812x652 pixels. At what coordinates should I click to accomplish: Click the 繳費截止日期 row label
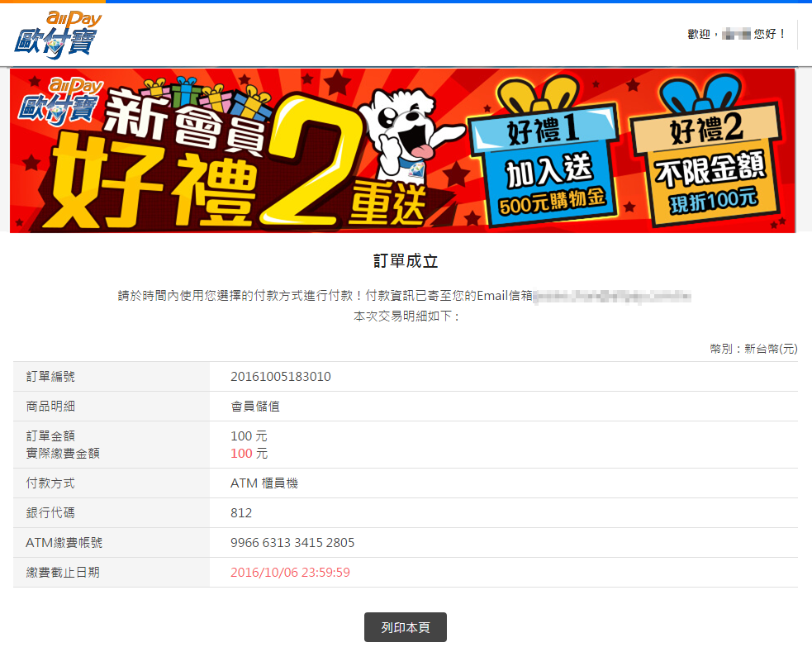coord(63,572)
